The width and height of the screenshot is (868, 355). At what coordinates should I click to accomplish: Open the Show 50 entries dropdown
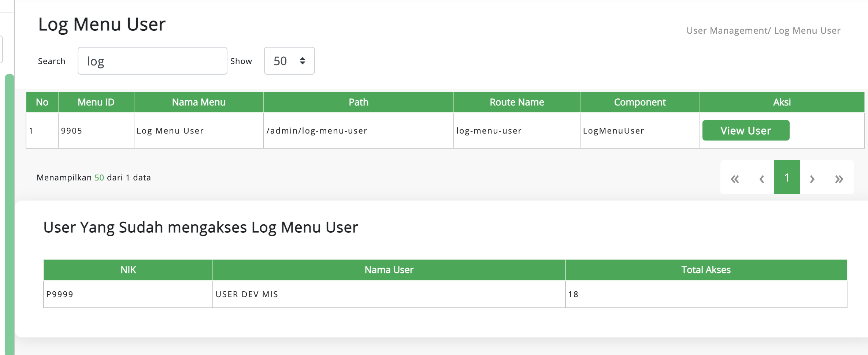tap(289, 61)
